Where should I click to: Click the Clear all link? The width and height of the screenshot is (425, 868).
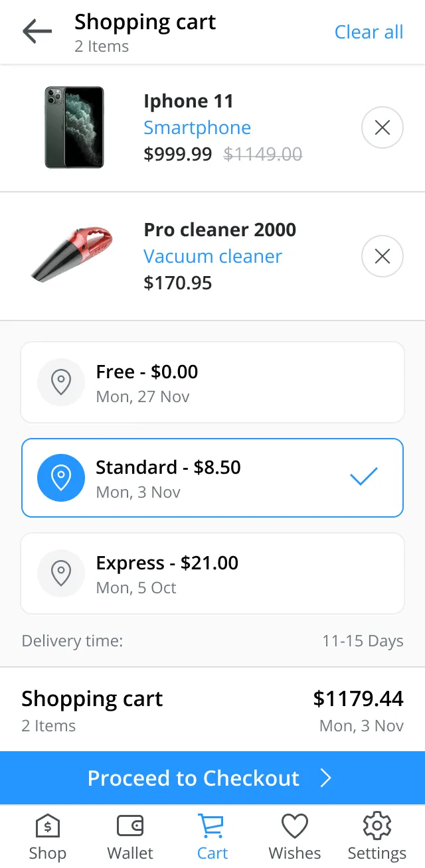tap(369, 32)
